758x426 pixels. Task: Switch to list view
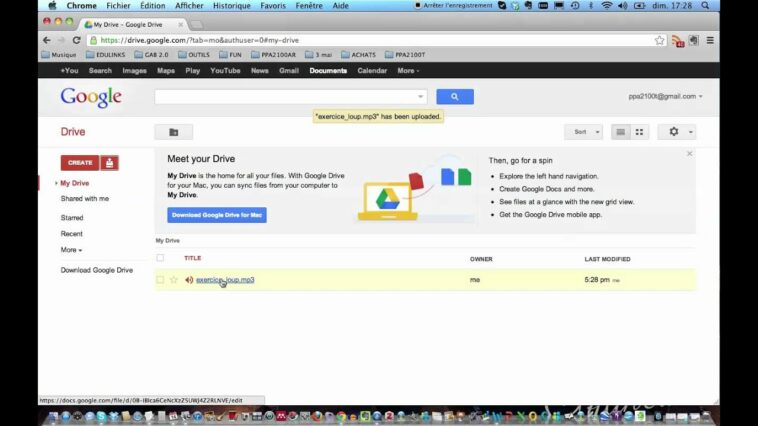(x=621, y=132)
